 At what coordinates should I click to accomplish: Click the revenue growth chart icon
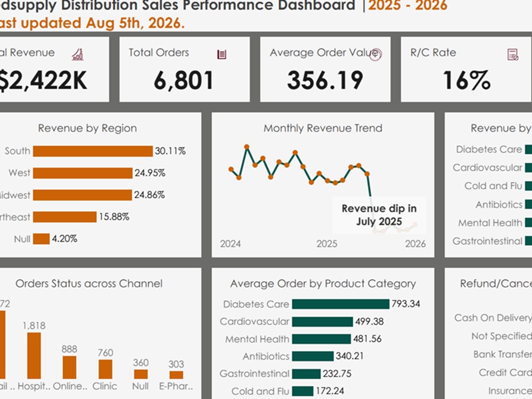point(78,54)
